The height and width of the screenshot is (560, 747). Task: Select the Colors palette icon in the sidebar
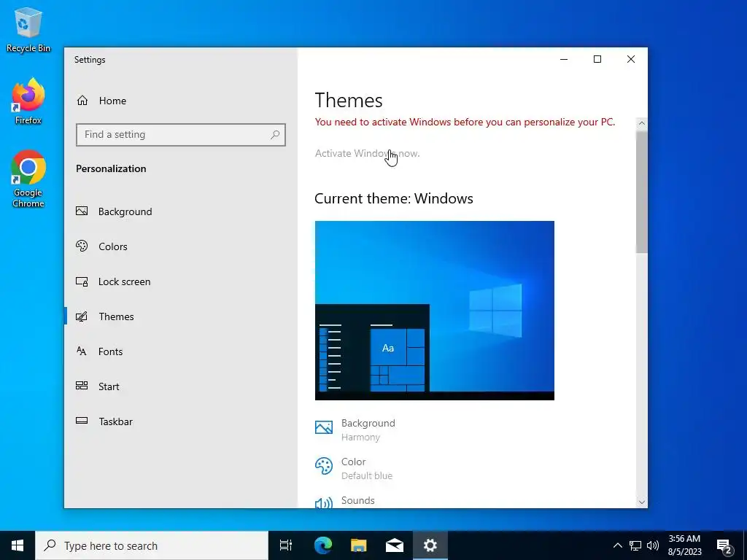click(x=82, y=246)
